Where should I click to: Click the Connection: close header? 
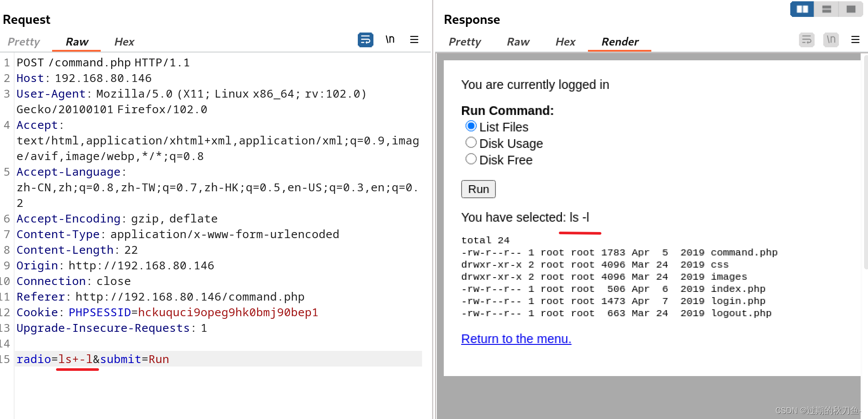click(x=74, y=282)
